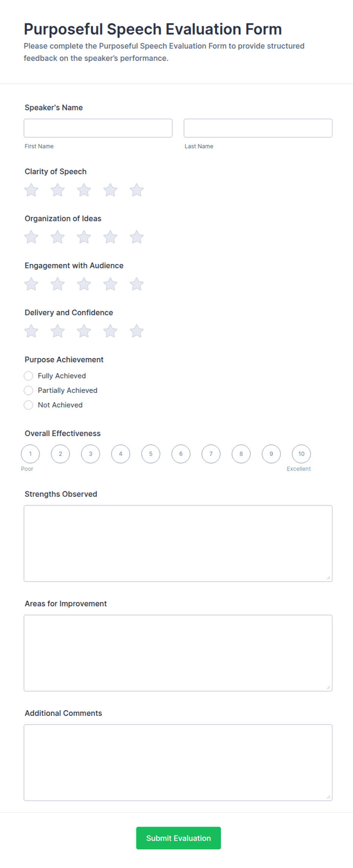The height and width of the screenshot is (868, 353).
Task: Give Engagement with Audience five stars
Action: (x=137, y=284)
